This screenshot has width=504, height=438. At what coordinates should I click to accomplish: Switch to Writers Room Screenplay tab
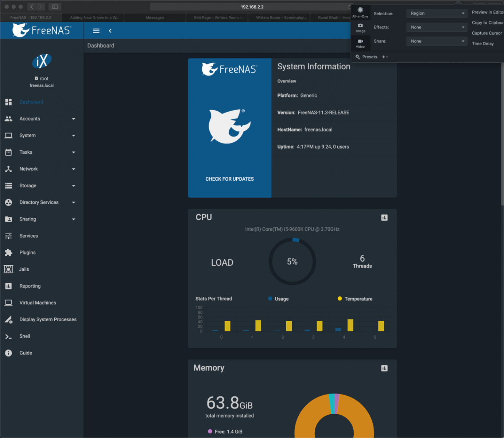tap(279, 18)
